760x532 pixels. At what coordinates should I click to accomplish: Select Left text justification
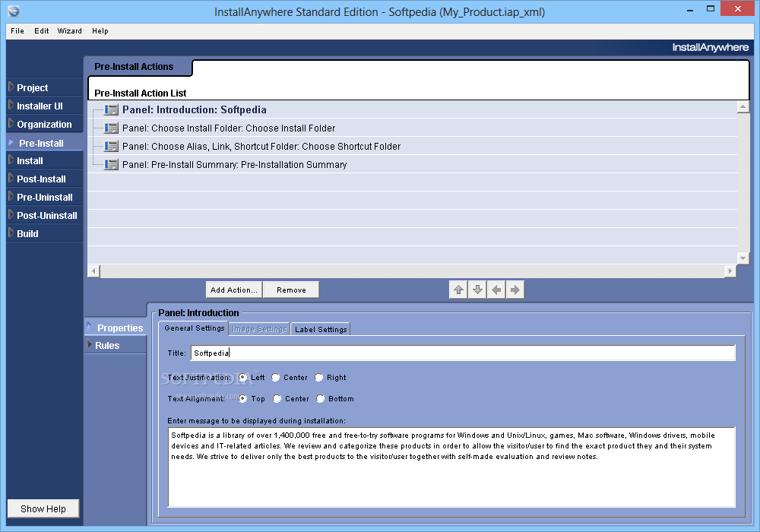pyautogui.click(x=243, y=378)
